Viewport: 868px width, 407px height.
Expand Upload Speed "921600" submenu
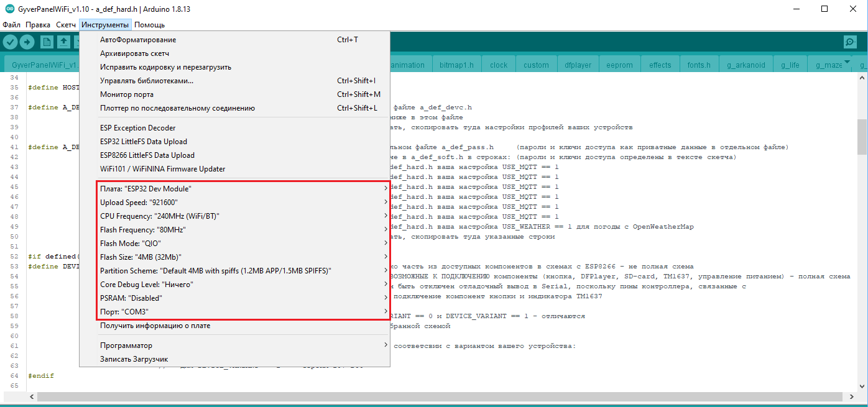pyautogui.click(x=234, y=202)
